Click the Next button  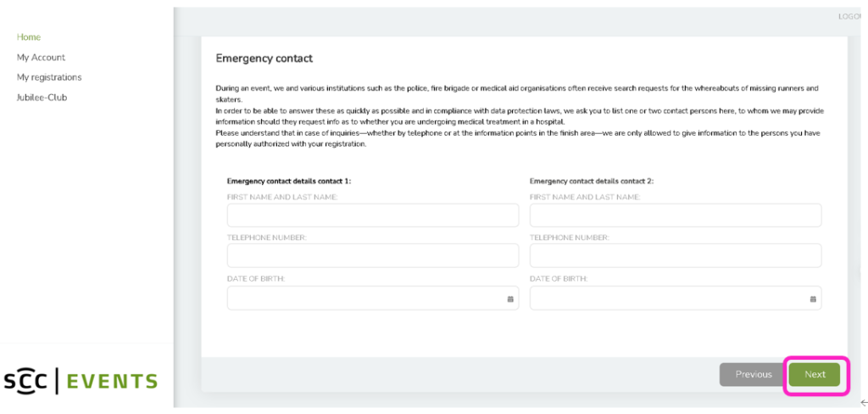(815, 375)
